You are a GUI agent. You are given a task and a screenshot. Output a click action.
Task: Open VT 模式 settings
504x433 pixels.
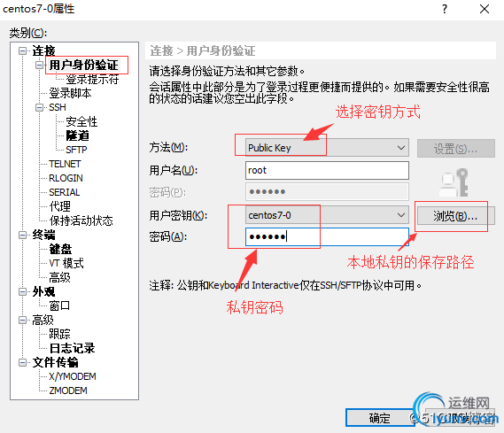(x=66, y=263)
